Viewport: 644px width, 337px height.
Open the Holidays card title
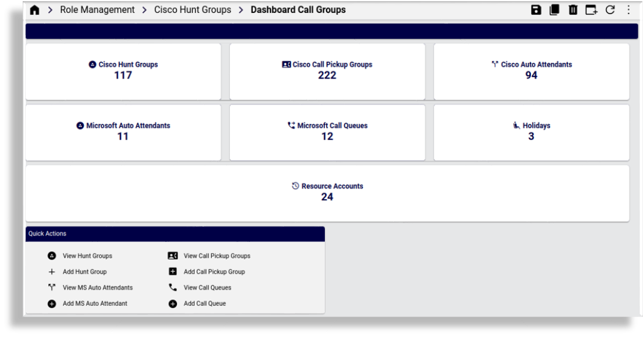click(x=537, y=126)
